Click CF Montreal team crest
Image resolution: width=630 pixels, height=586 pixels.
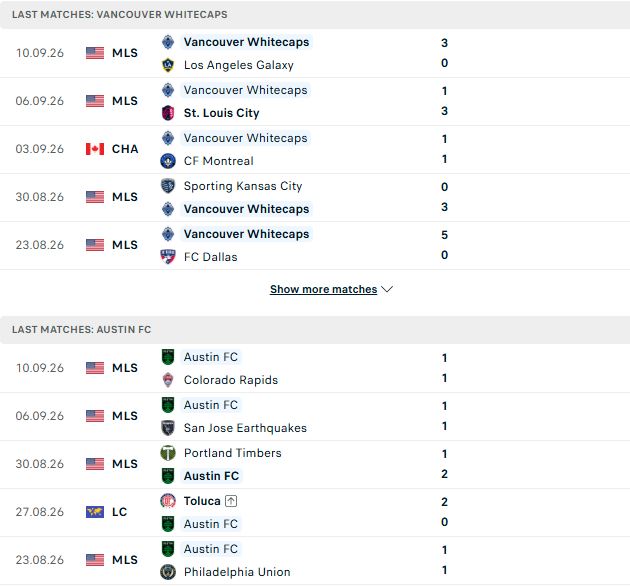(x=168, y=161)
